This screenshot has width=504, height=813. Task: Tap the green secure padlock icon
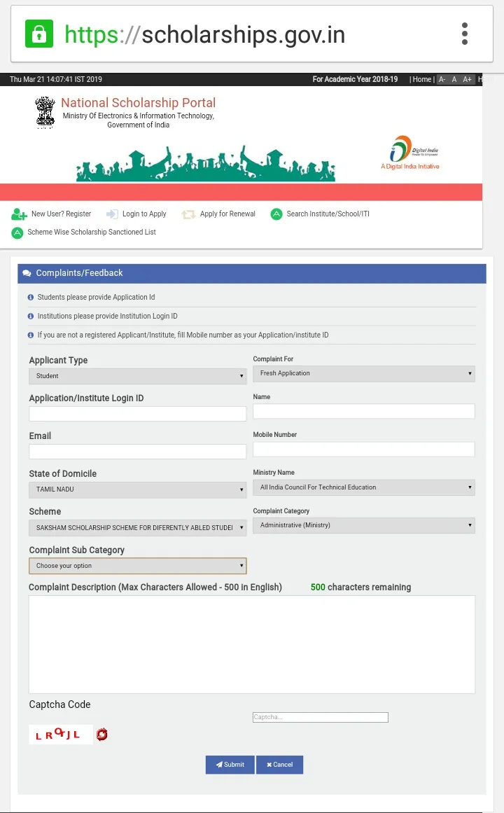[x=39, y=34]
